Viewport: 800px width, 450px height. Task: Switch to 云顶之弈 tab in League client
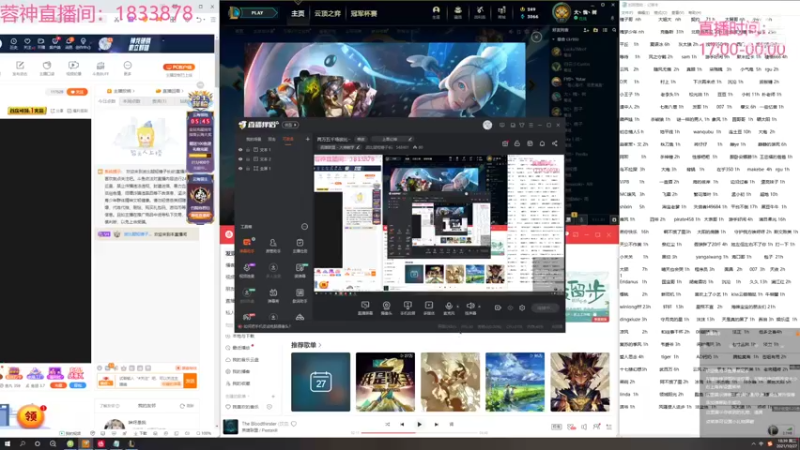[327, 13]
